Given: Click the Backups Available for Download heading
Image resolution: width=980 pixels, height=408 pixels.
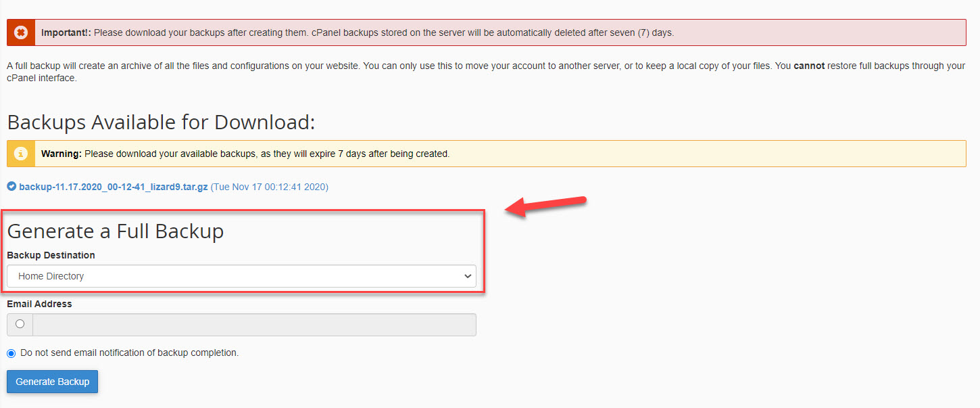Looking at the screenshot, I should (162, 122).
